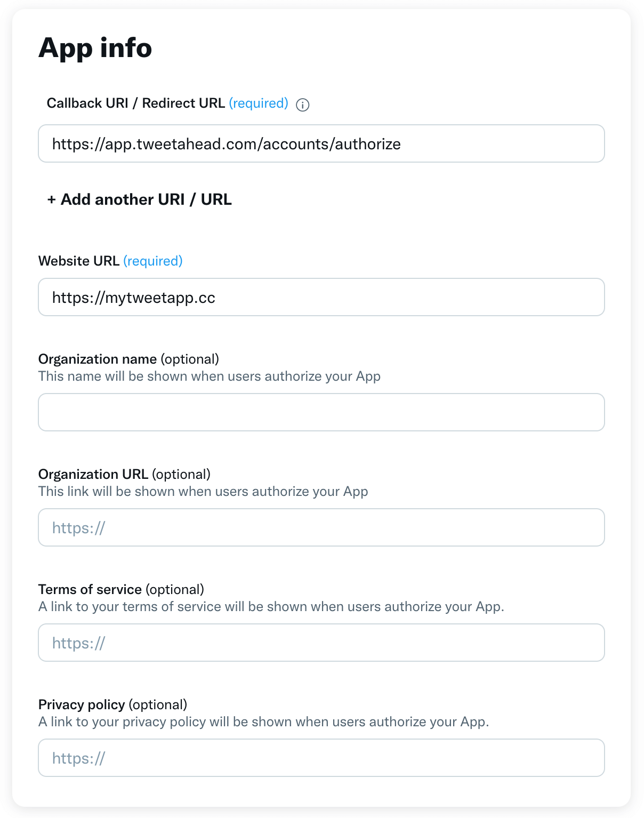Click the Terms of service label
Screen dimensions: 644x818
[90, 589]
